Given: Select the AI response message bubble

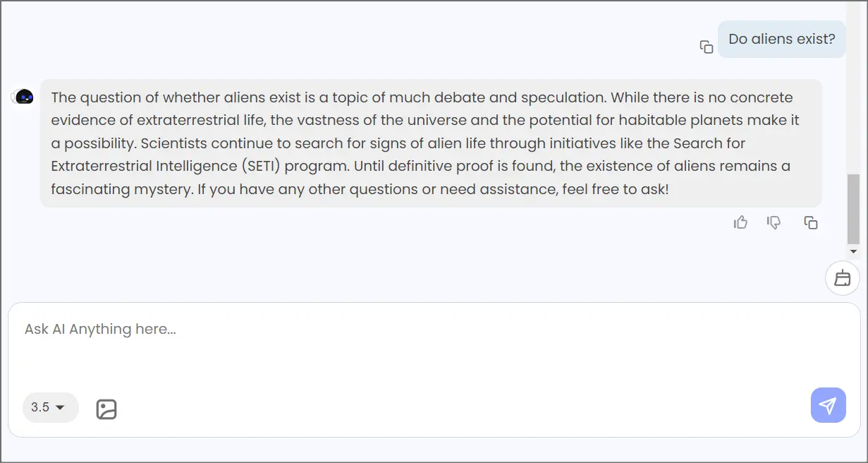Looking at the screenshot, I should tap(432, 143).
